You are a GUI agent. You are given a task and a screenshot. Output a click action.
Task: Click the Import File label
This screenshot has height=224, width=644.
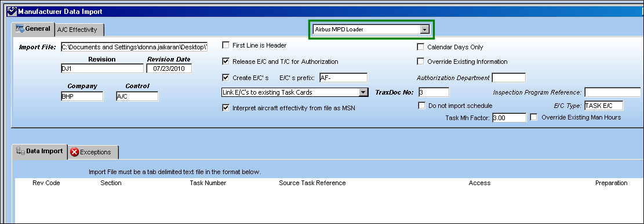[x=37, y=47]
